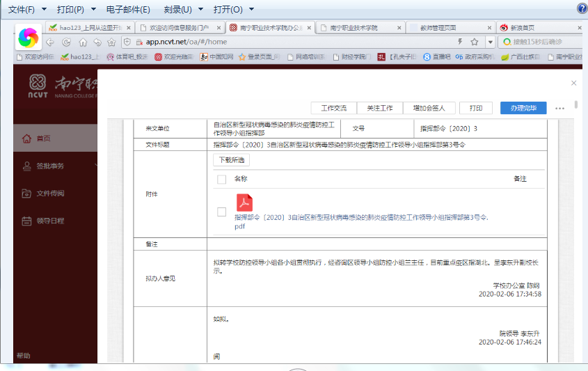Expand the 签批事务 sidebar chevron
Screen dimensions: 588x371
pos(95,166)
